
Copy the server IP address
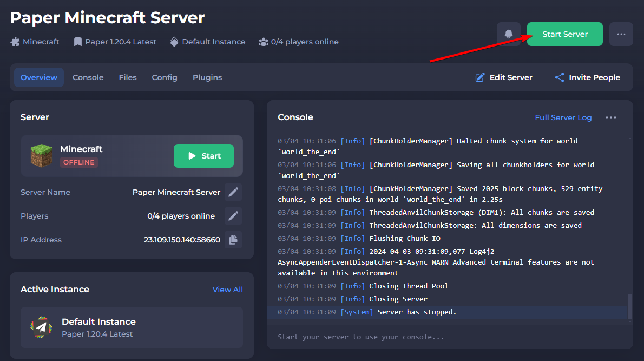click(x=233, y=240)
